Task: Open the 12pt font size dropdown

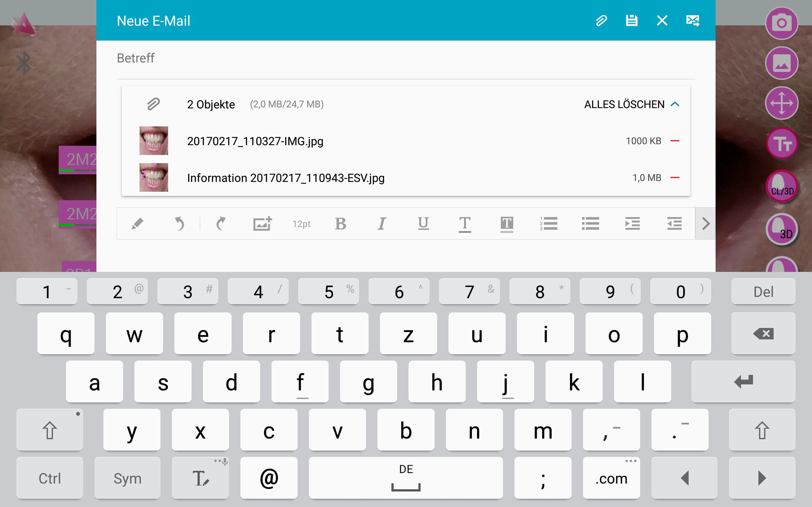Action: (x=301, y=224)
